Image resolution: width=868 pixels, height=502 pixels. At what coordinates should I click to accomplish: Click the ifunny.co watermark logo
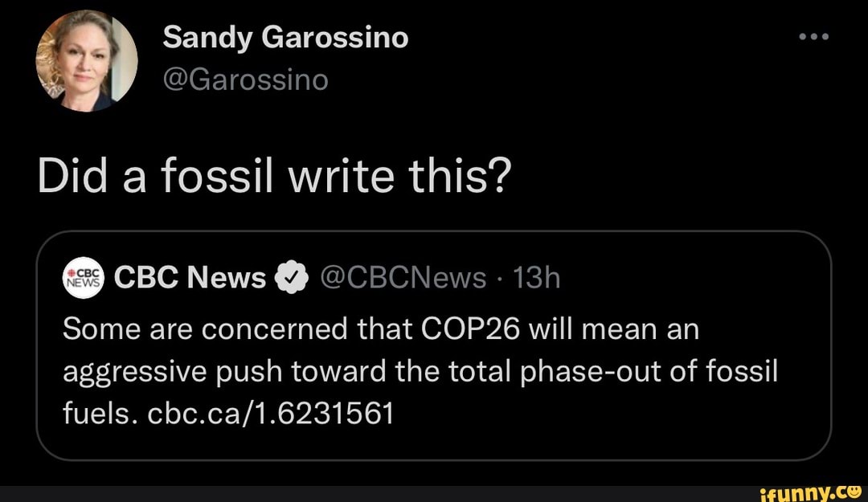click(x=811, y=492)
